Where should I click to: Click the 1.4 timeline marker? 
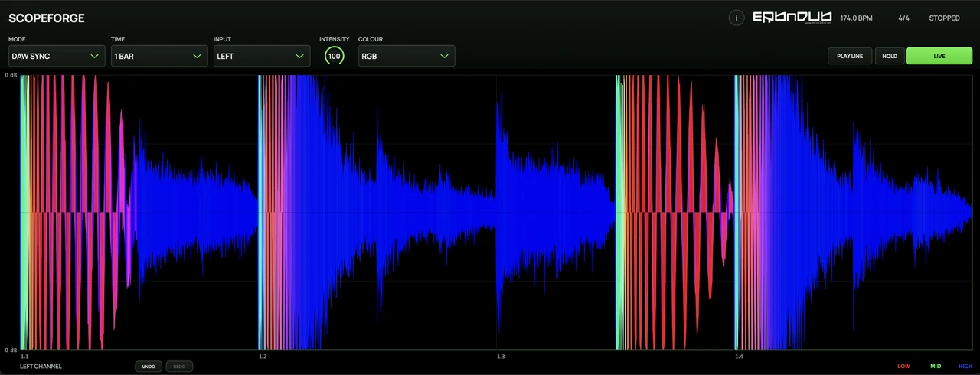[x=739, y=357]
